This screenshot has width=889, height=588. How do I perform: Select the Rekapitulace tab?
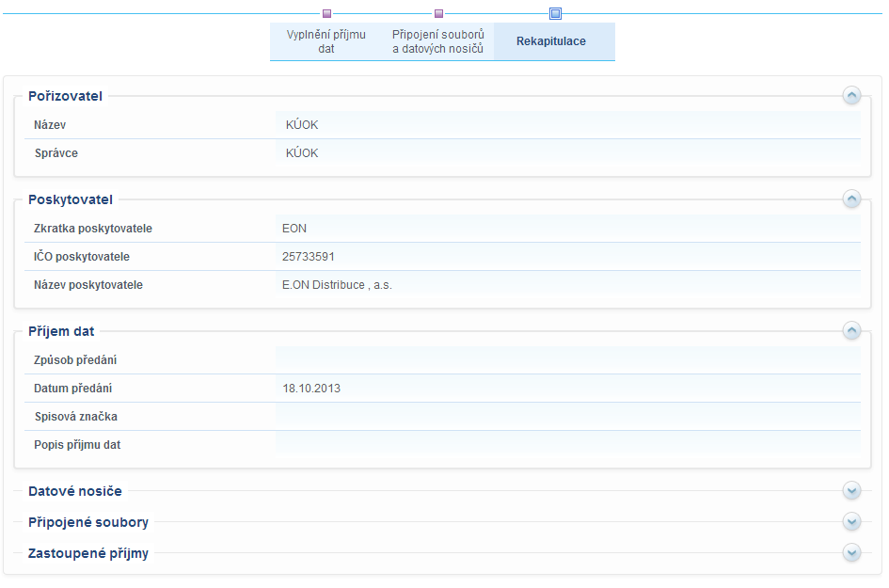coord(551,41)
